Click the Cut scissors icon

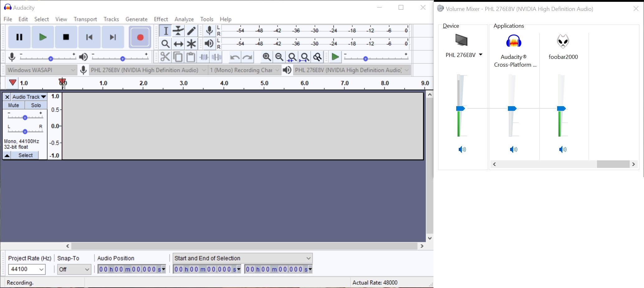coord(165,57)
